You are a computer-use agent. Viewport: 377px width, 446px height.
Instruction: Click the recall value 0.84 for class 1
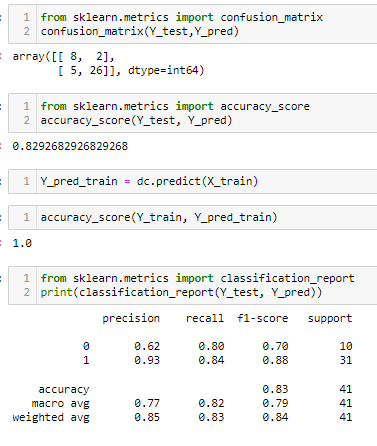(211, 360)
